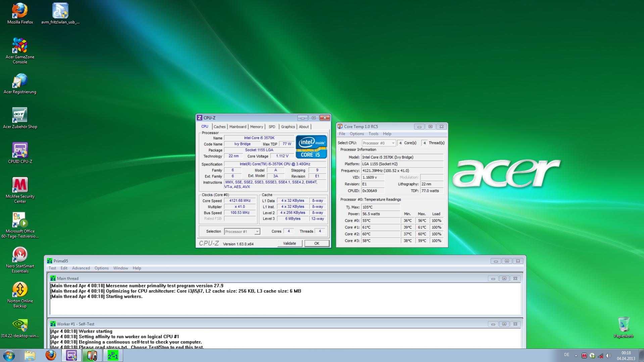The width and height of the screenshot is (644, 362).
Task: Open the Edit menu in Prime95
Action: tap(64, 268)
